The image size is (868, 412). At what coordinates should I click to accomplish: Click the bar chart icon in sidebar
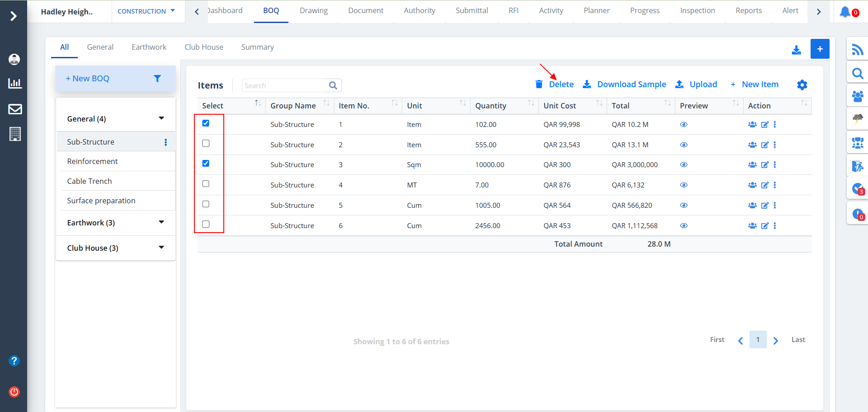click(15, 83)
